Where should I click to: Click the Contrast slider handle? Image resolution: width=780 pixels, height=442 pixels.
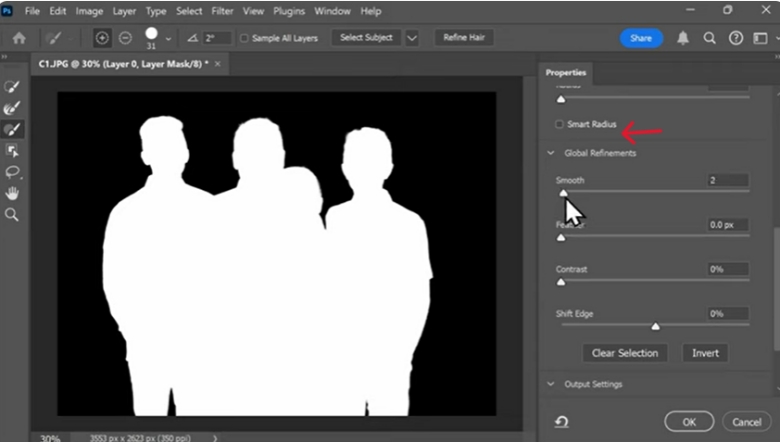(561, 282)
